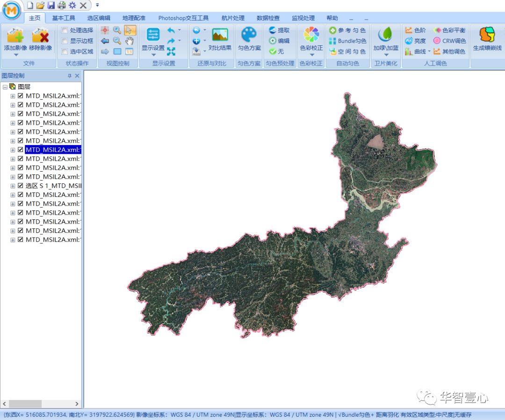Click the Remove Image (移除影像) icon
Viewport: 505px width, 420px height.
point(40,35)
